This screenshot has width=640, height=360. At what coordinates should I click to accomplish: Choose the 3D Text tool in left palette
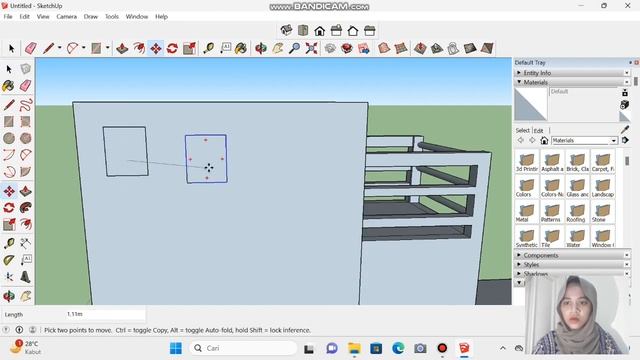tap(25, 277)
